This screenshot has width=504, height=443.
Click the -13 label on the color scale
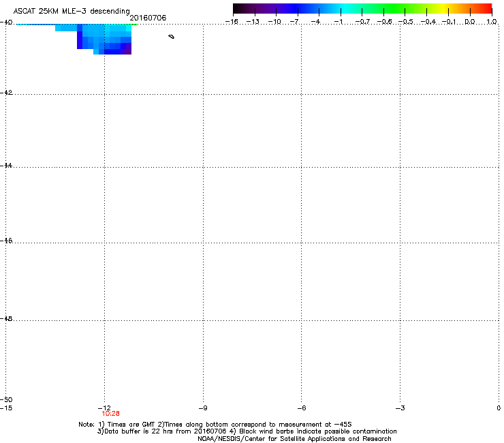[x=253, y=22]
